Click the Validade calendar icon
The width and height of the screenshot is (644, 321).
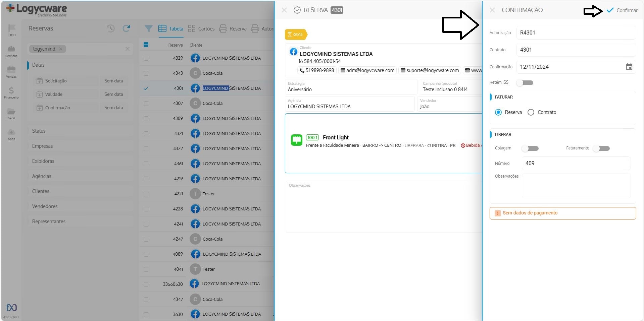[40, 94]
